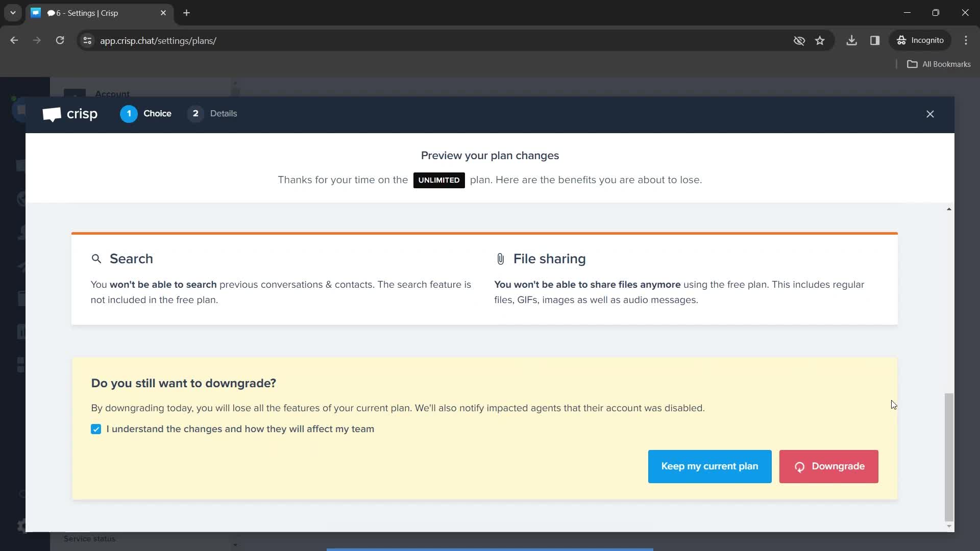Click the step 1 Choice icon

coord(129,113)
